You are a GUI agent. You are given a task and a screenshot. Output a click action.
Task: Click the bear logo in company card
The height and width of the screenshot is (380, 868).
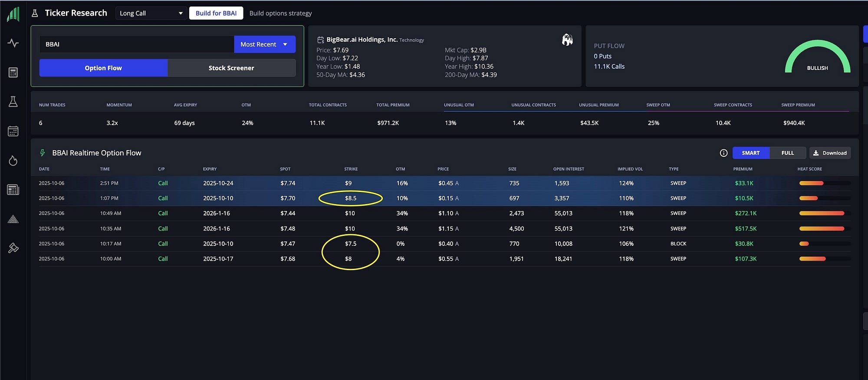pyautogui.click(x=567, y=40)
